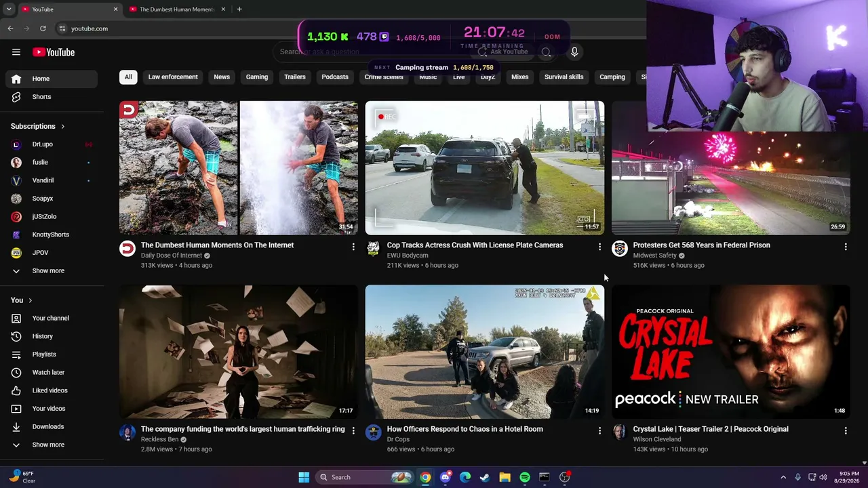Open options menu for the Hotel Room video
This screenshot has width=868, height=488.
[599, 431]
